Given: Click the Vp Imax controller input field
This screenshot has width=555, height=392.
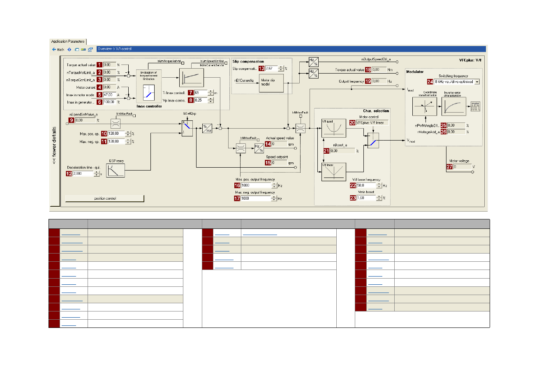Looking at the screenshot, I should pyautogui.click(x=201, y=100).
